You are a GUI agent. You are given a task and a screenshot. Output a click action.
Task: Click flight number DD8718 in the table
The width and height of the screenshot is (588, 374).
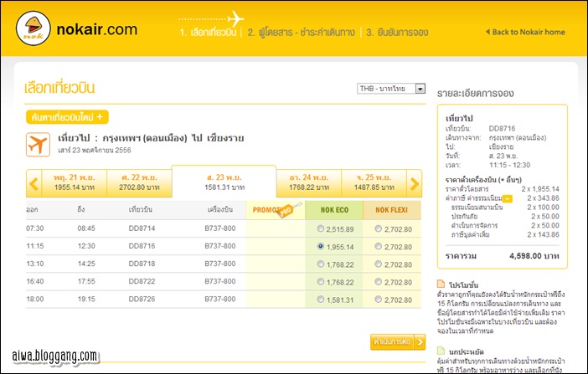[142, 264]
